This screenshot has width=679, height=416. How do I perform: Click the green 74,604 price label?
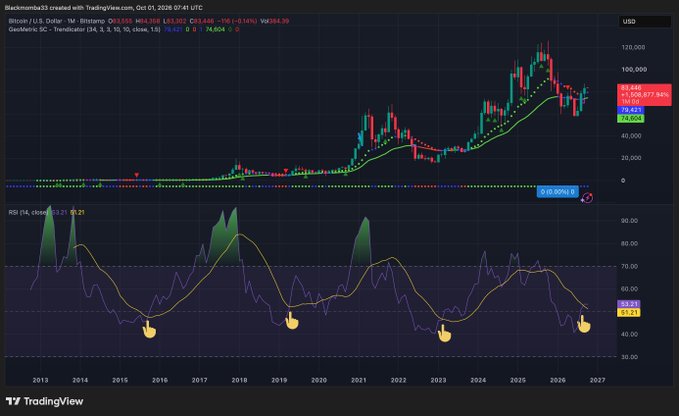(x=631, y=118)
